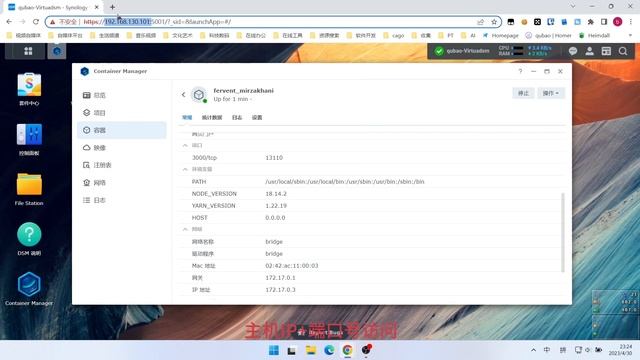Open the 操作 Action dropdown

click(x=551, y=93)
